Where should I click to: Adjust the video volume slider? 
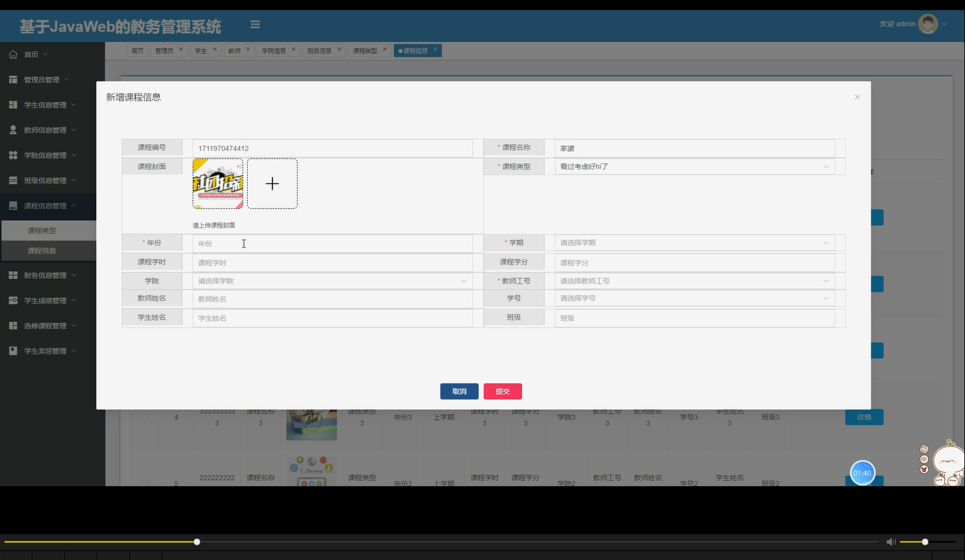click(x=927, y=542)
